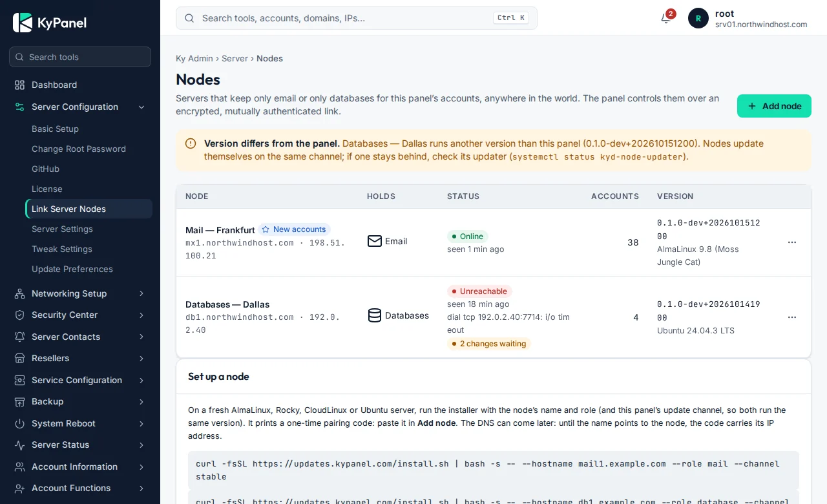Select Link Server Nodes menu item
Image resolution: width=827 pixels, height=504 pixels.
[x=89, y=209]
